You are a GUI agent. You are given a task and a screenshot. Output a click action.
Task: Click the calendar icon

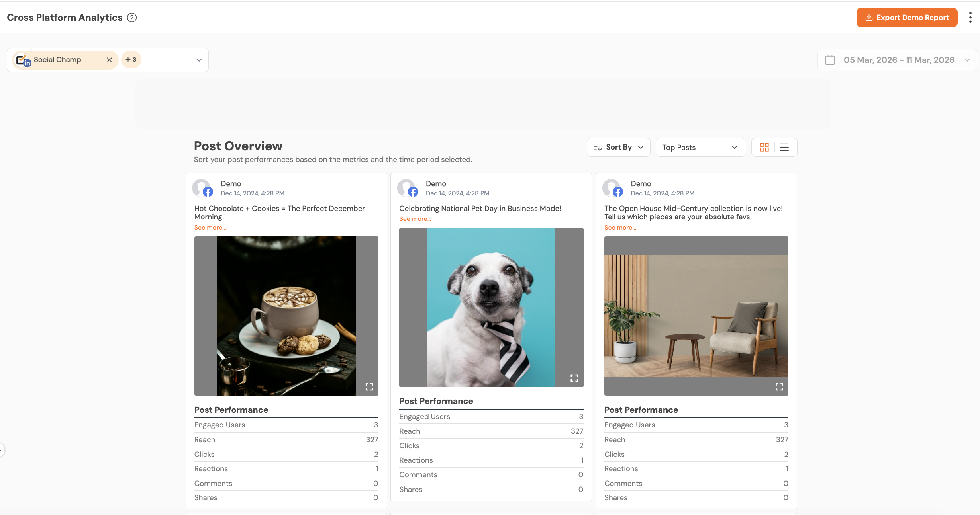coord(830,60)
